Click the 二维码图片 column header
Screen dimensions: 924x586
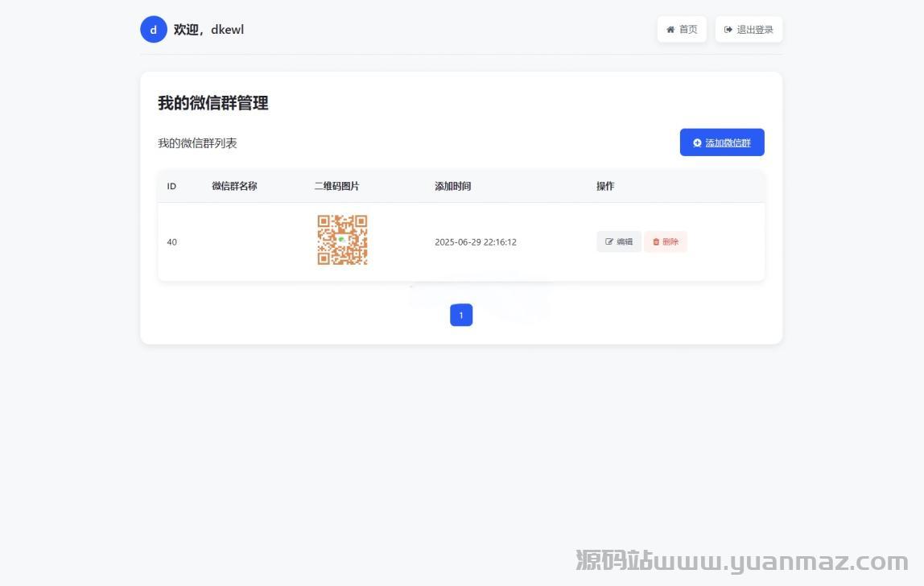(x=336, y=186)
